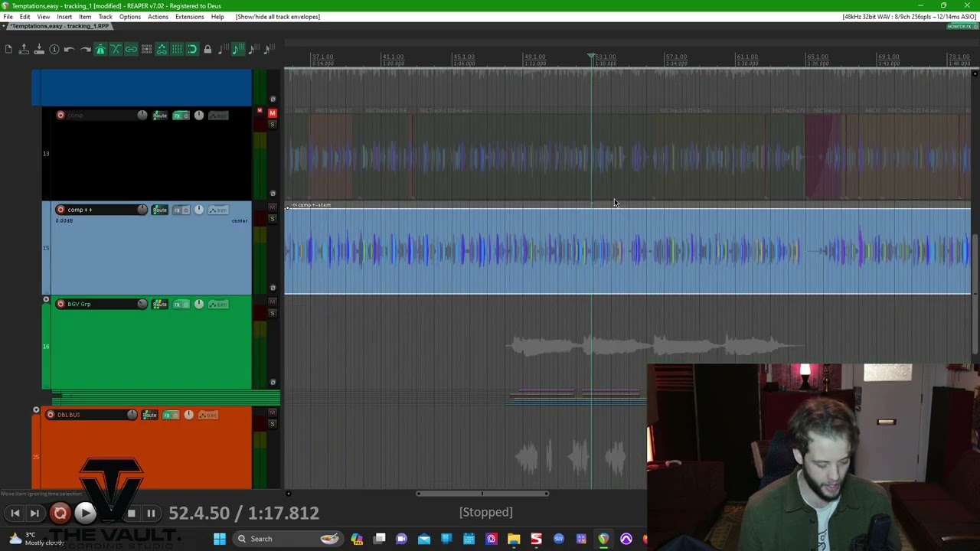This screenshot has height=551, width=980.
Task: Solo the comp ++ track
Action: pos(272,219)
